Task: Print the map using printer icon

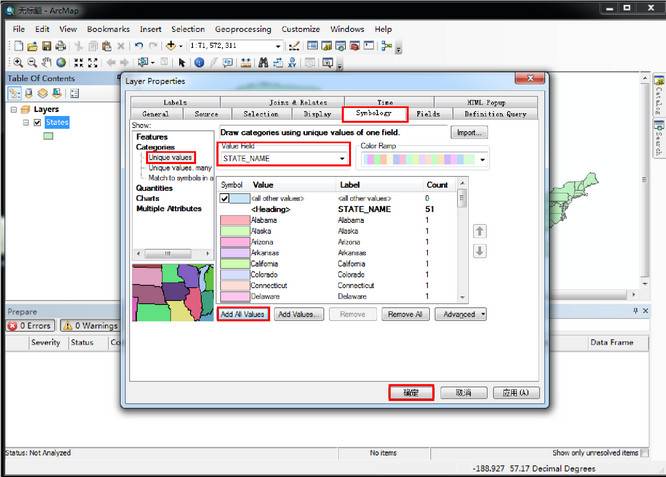Action: coord(61,46)
